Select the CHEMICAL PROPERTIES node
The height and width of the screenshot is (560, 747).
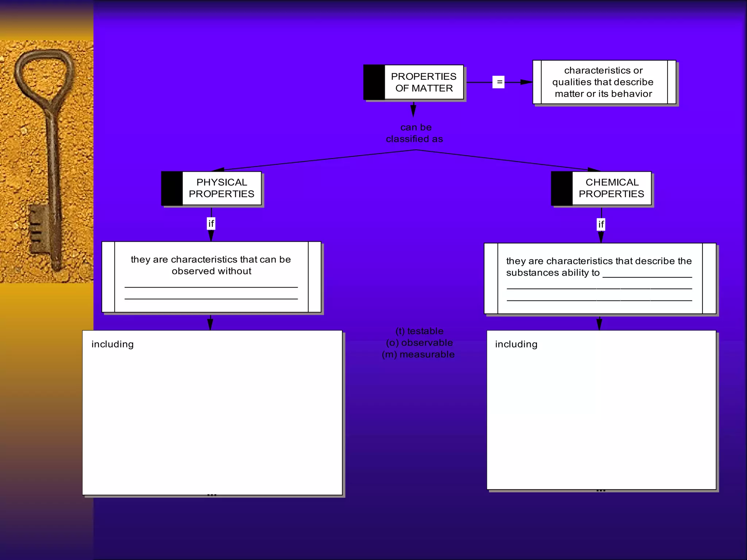[x=611, y=188]
